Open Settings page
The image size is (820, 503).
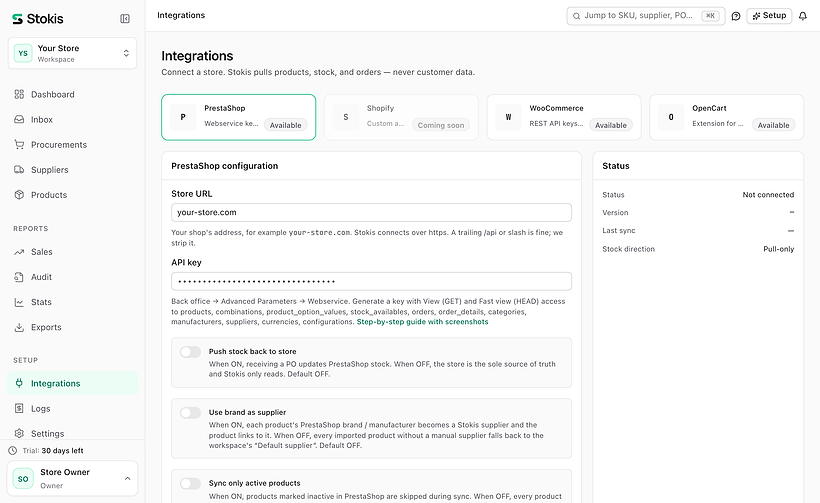72,433
